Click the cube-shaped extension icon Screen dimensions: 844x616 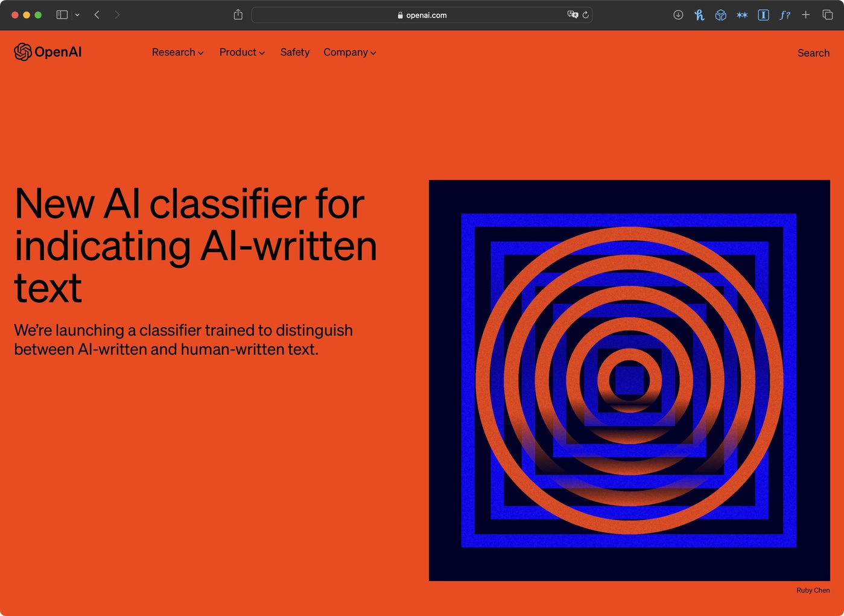click(720, 14)
